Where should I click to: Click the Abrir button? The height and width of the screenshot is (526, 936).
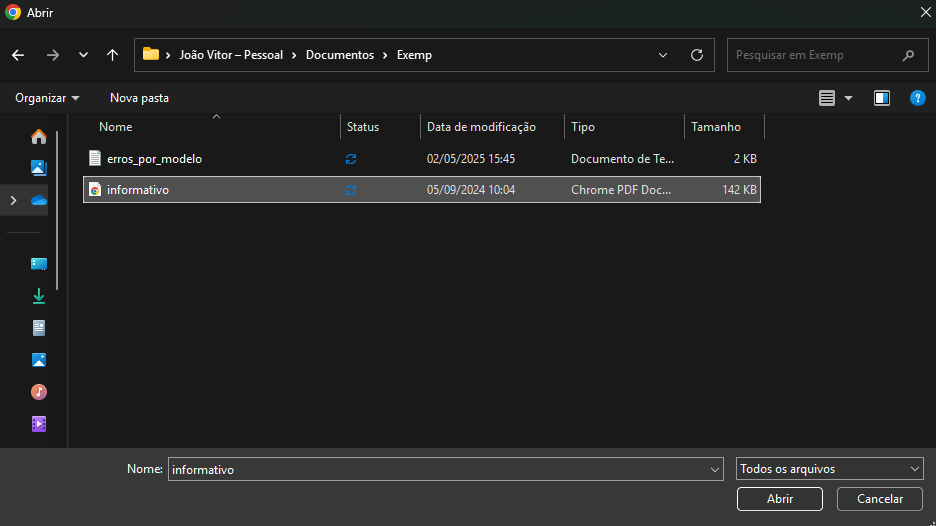click(779, 499)
